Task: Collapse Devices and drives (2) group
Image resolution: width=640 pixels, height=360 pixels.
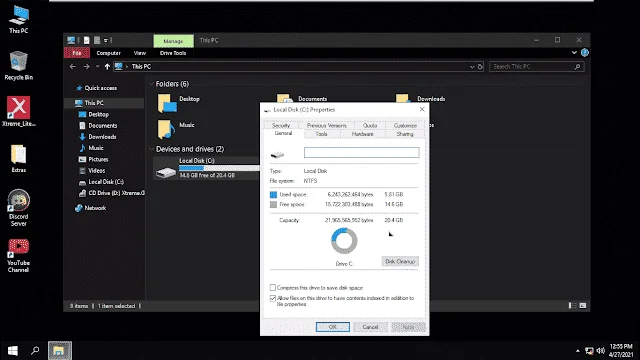Action: (151, 149)
